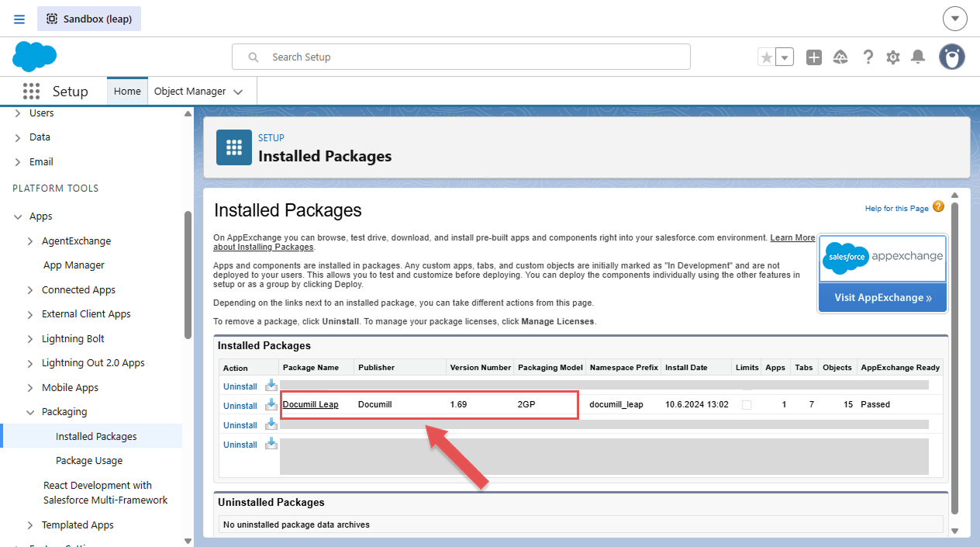Screen dimensions: 980x547
Task: Open the help question mark icon
Action: [868, 57]
